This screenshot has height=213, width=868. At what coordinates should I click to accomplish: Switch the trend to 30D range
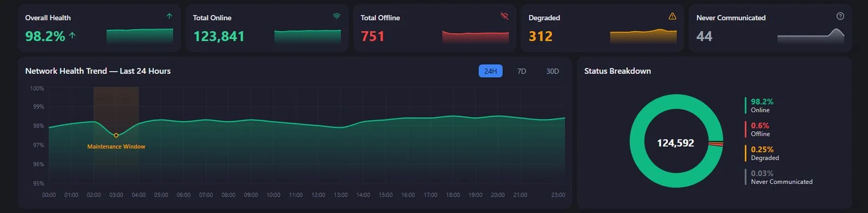[552, 71]
